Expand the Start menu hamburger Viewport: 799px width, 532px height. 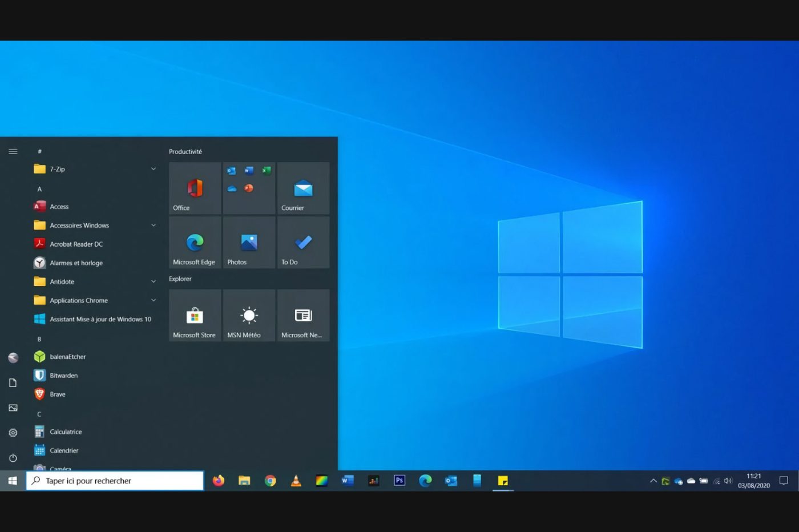coord(13,151)
